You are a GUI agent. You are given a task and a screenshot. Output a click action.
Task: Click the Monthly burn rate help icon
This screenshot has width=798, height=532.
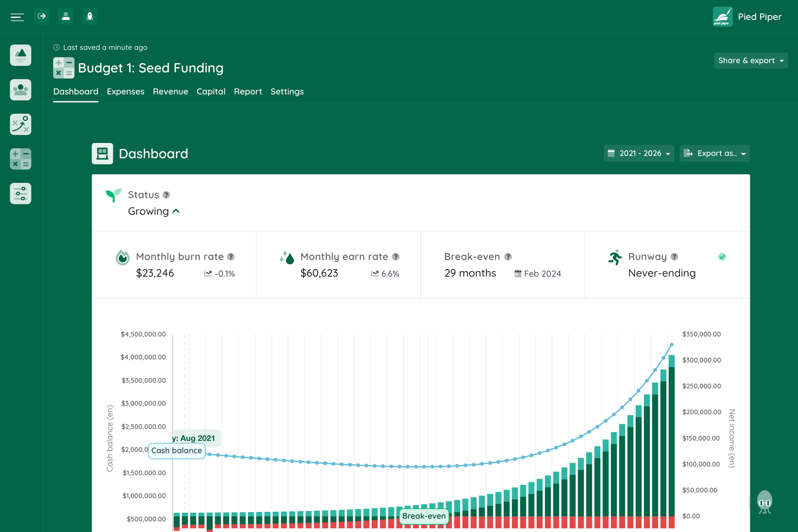click(230, 257)
